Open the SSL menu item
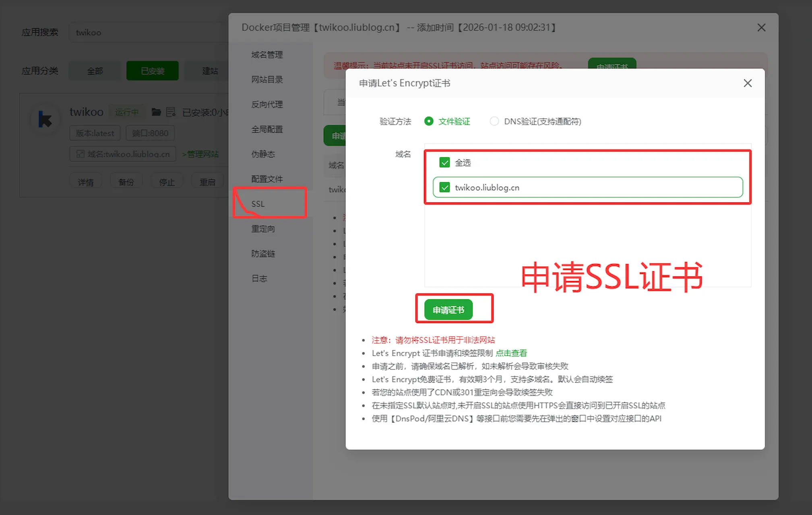The height and width of the screenshot is (515, 812). click(x=258, y=204)
